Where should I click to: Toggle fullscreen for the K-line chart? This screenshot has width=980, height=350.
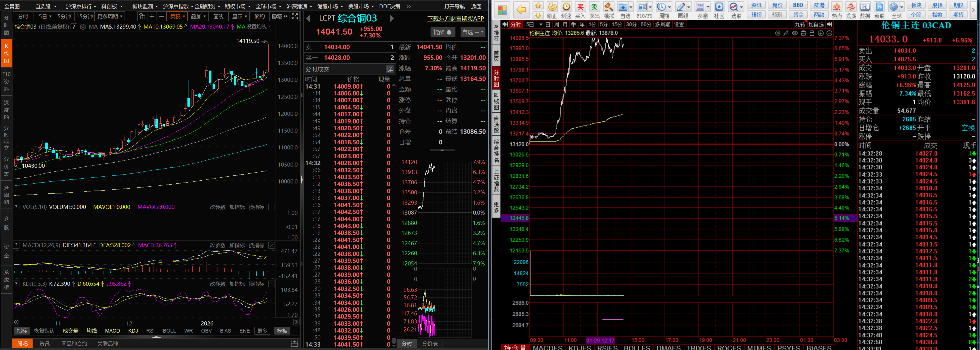click(295, 16)
